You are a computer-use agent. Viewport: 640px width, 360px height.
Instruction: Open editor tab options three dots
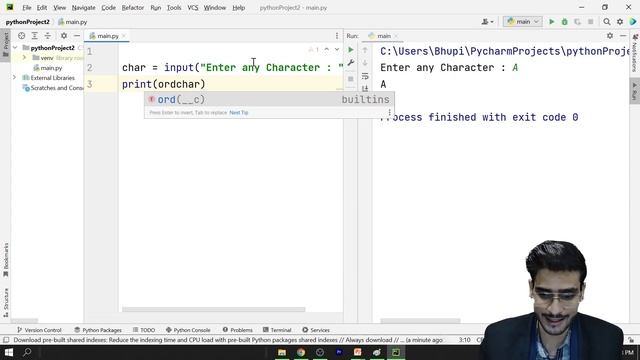(x=337, y=36)
